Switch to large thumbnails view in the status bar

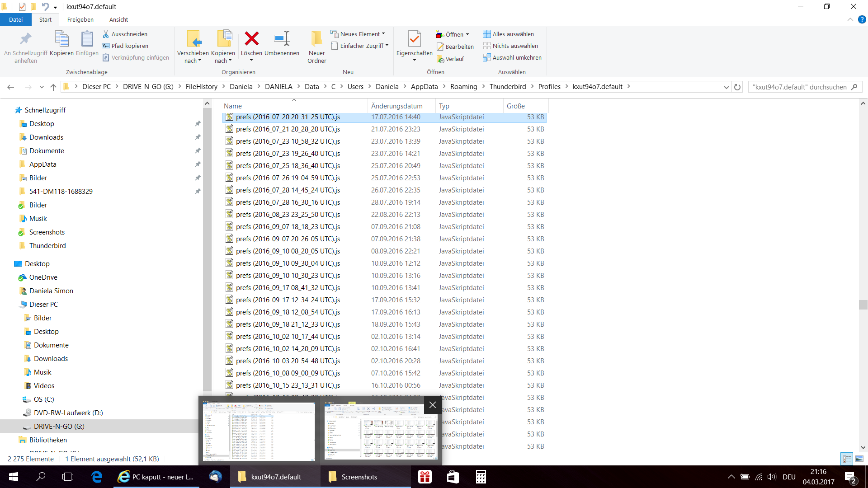tap(859, 459)
